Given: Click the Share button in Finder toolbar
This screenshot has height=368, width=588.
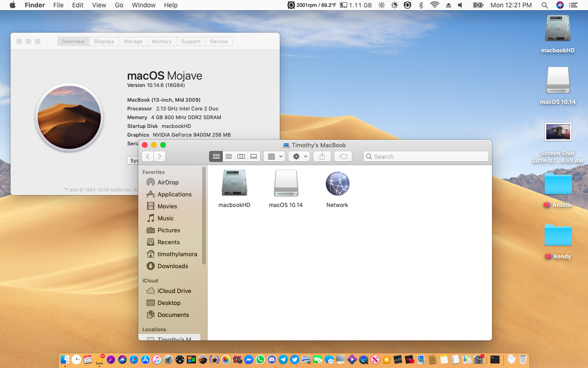Looking at the screenshot, I should coord(322,156).
